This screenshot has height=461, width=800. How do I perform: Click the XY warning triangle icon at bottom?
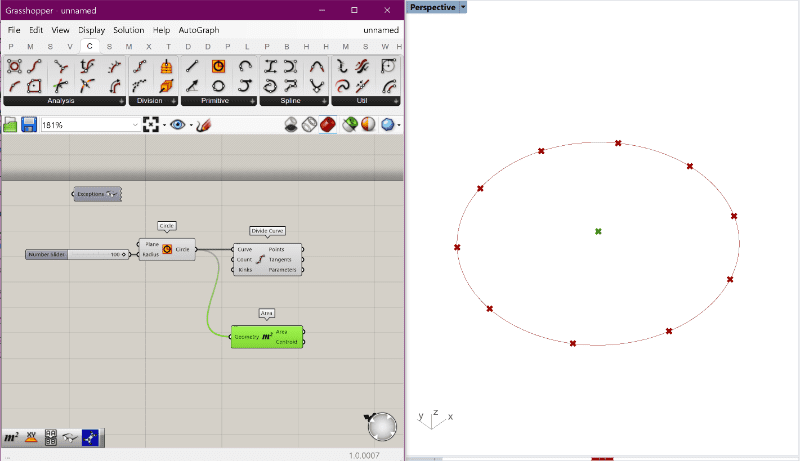pos(31,438)
